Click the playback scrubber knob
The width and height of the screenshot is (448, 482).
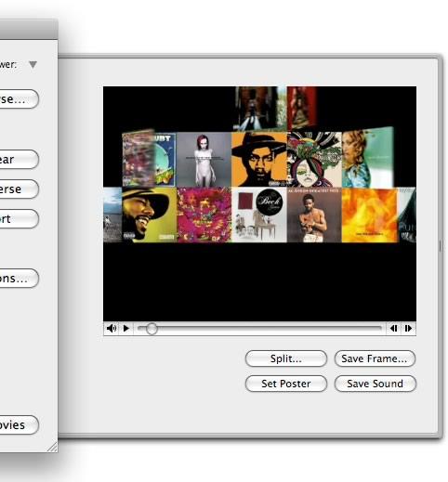(152, 329)
